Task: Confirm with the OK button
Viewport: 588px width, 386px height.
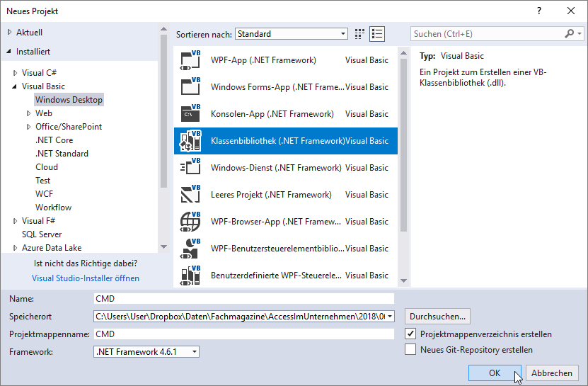Action: (495, 373)
